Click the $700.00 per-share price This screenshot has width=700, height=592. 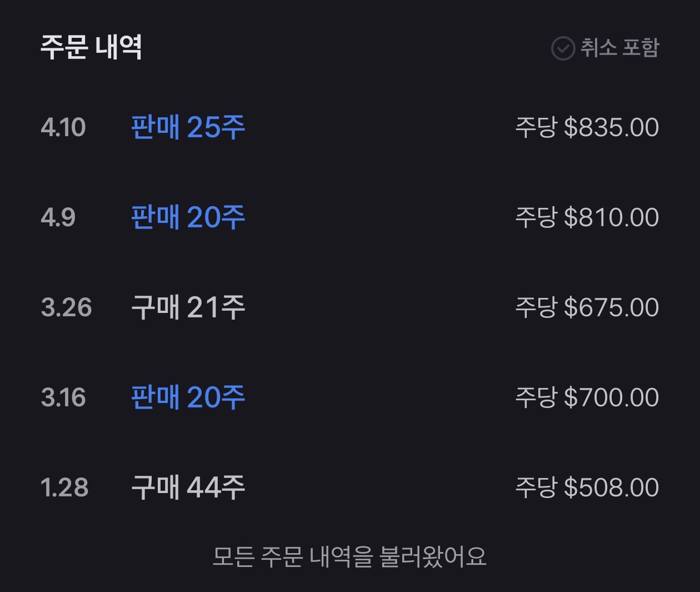(x=611, y=397)
